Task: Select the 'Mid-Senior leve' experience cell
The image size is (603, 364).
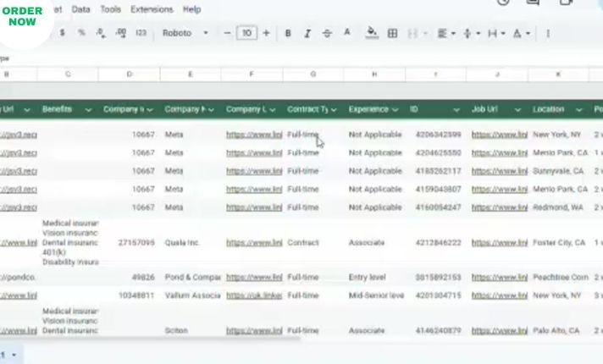Action: (x=374, y=295)
